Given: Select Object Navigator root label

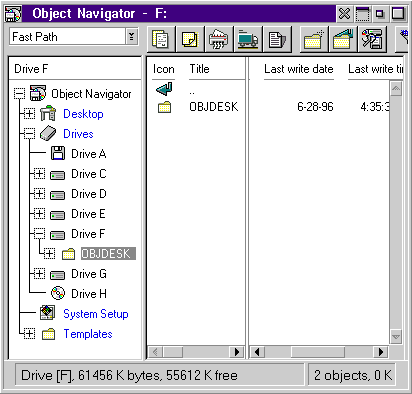Looking at the screenshot, I should coord(91,94).
